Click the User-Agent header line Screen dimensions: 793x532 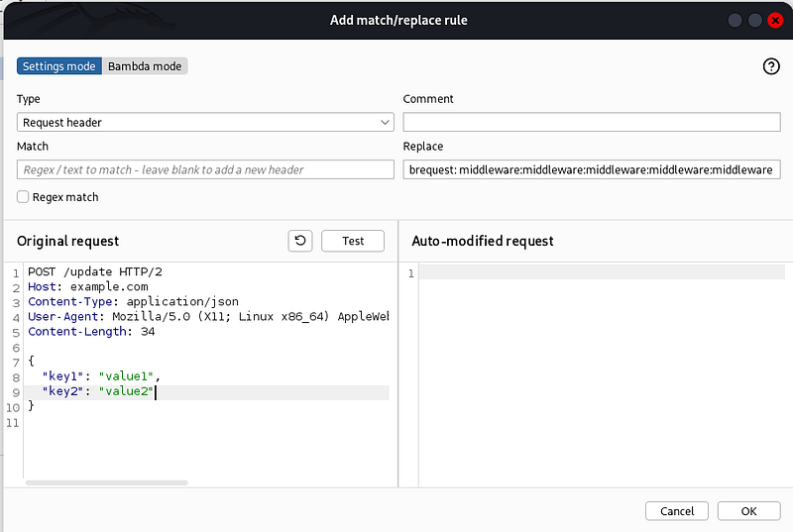[x=208, y=317]
